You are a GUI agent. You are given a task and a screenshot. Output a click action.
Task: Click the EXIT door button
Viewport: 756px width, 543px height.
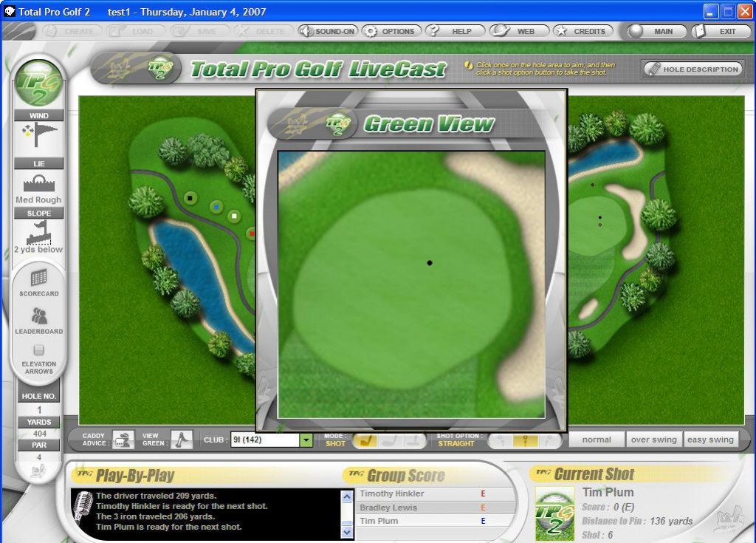pyautogui.click(x=721, y=31)
